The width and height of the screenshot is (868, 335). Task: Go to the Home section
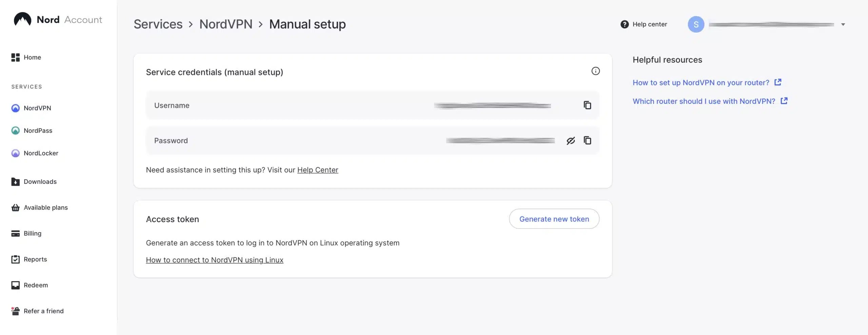pyautogui.click(x=32, y=57)
